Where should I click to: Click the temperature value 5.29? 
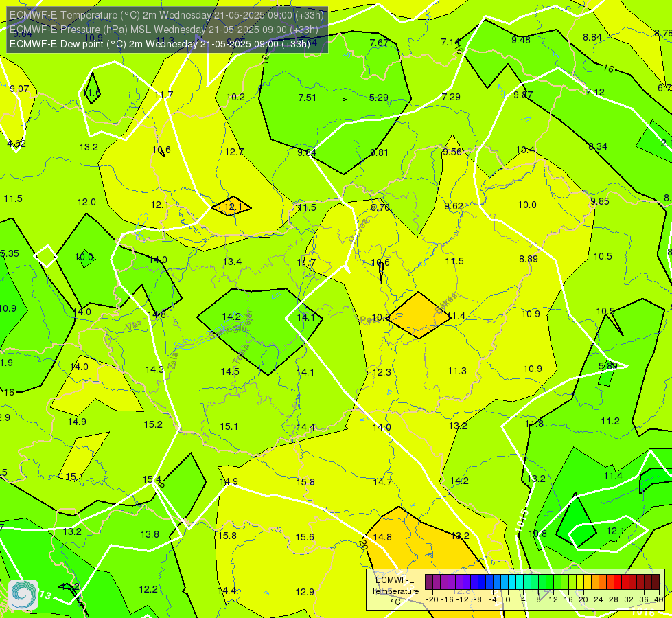(x=379, y=98)
